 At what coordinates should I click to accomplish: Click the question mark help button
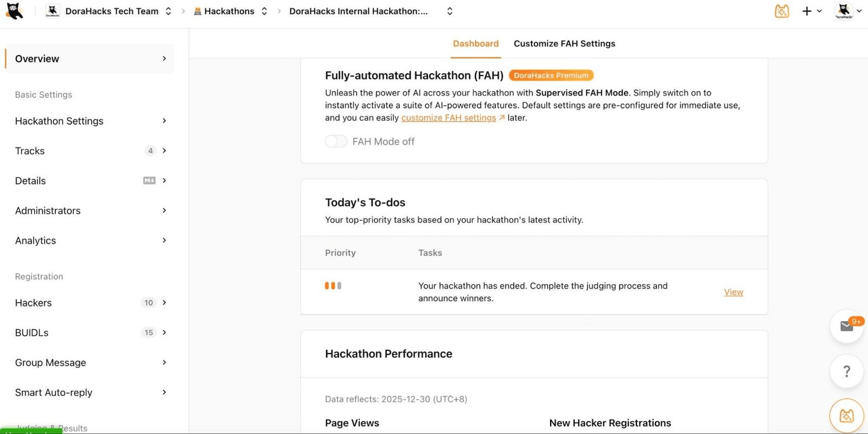click(846, 371)
